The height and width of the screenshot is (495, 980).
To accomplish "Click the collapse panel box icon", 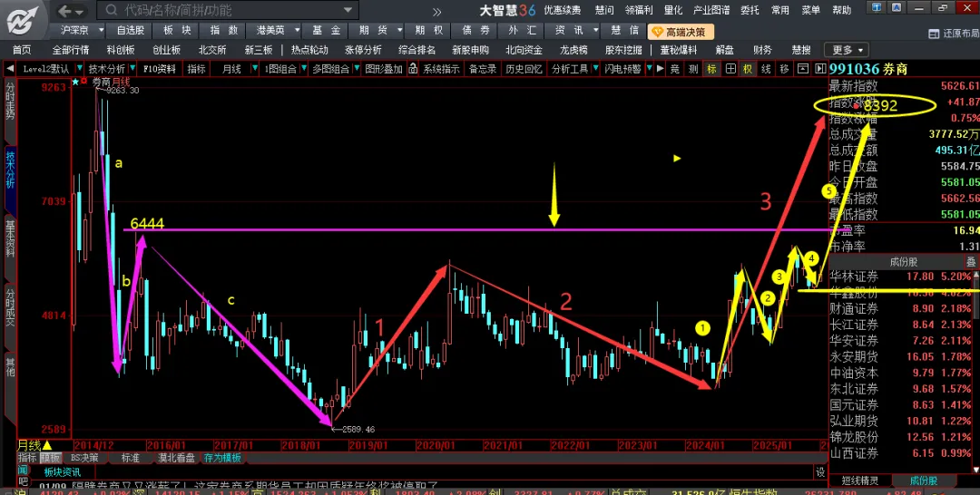I will pyautogui.click(x=803, y=69).
